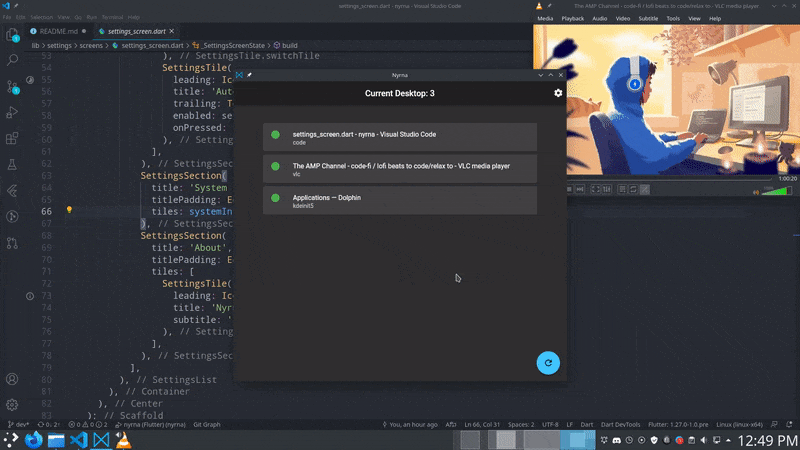Viewport: 800px width, 450px height.
Task: Select the Applications — Dolphin window row
Action: click(x=399, y=201)
